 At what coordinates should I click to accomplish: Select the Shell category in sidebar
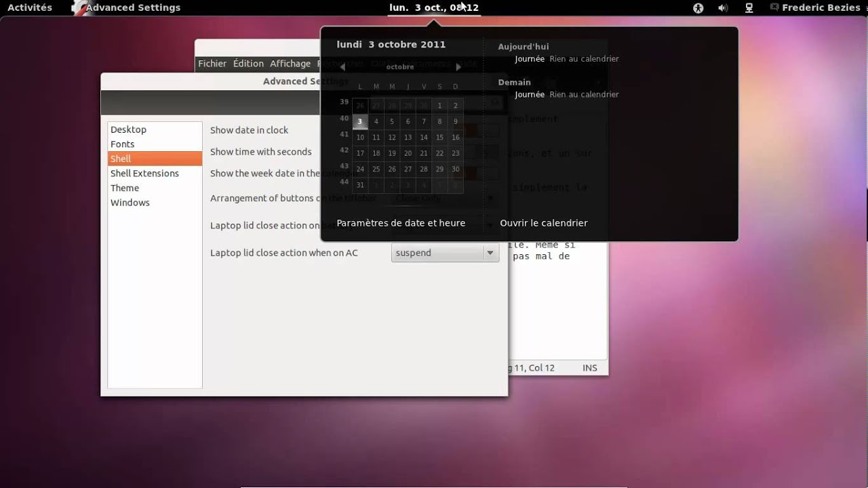pos(155,159)
